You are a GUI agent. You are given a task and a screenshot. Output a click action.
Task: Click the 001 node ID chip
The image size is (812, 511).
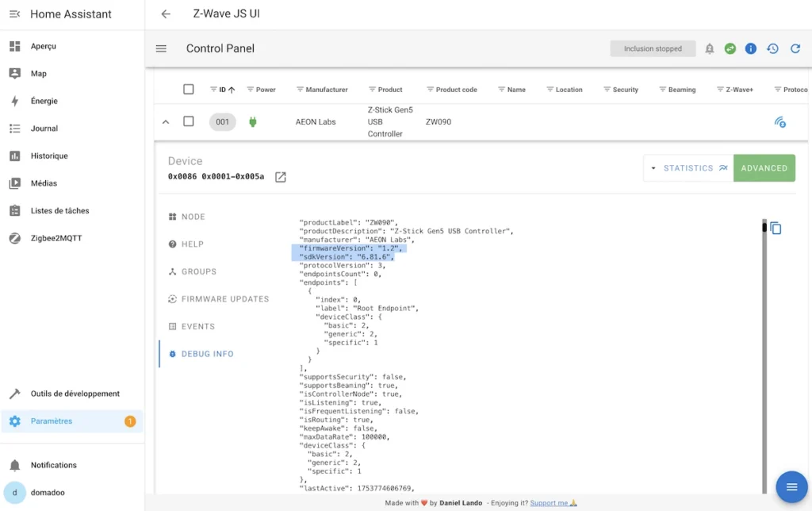(x=223, y=121)
